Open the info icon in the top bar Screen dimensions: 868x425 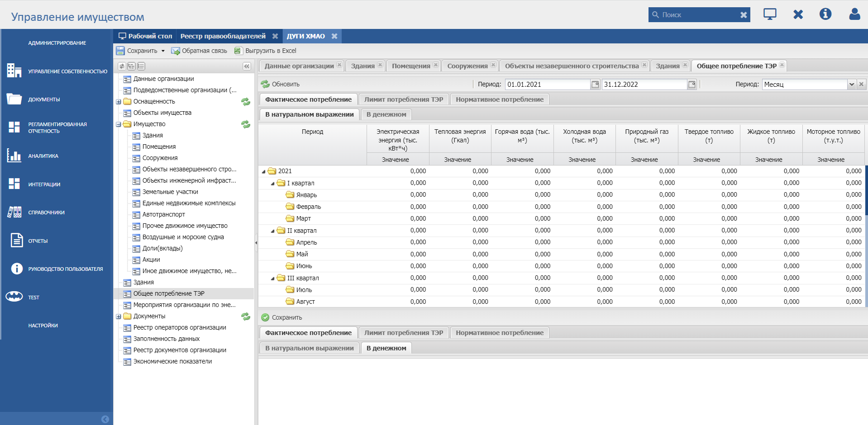(825, 14)
